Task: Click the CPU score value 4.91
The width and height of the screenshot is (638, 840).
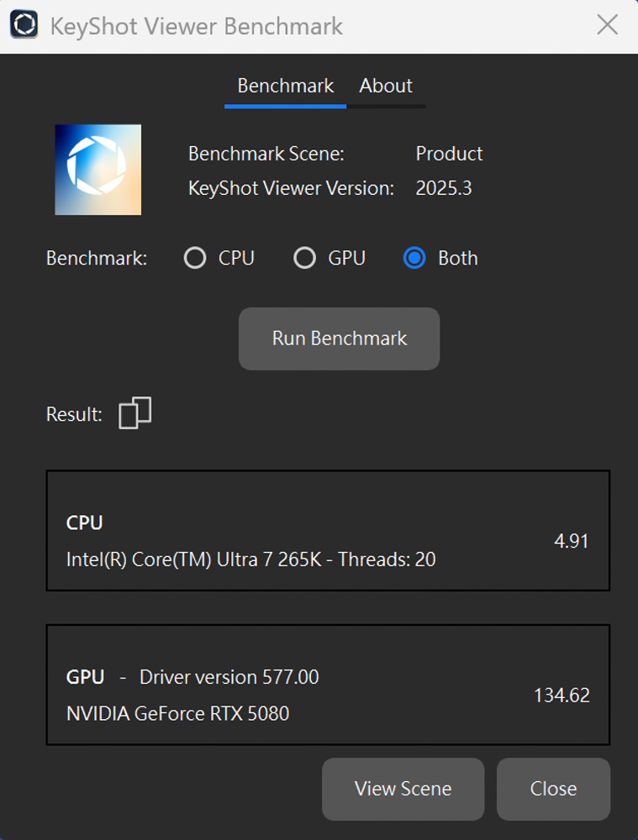Action: [572, 541]
